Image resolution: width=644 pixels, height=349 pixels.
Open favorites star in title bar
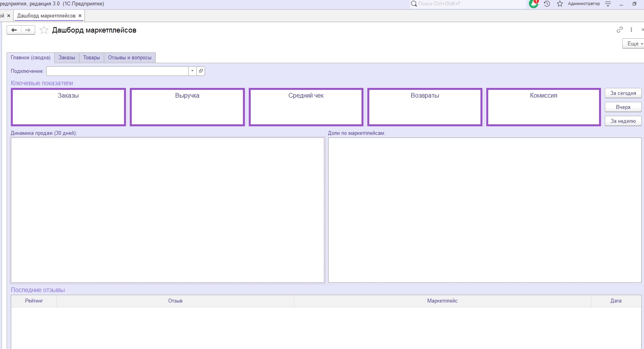click(x=560, y=4)
